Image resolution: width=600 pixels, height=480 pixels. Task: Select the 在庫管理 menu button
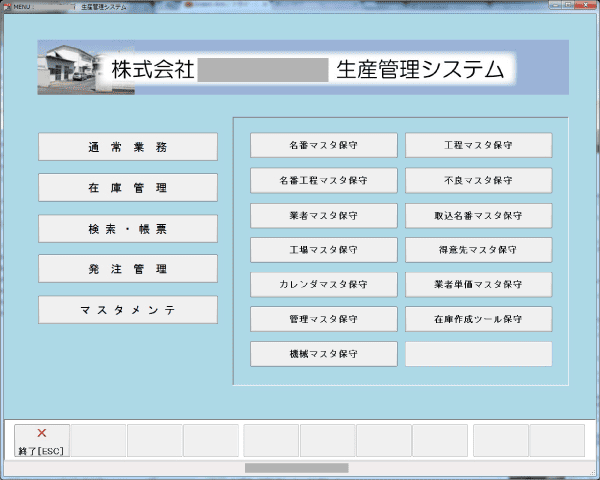(x=127, y=188)
